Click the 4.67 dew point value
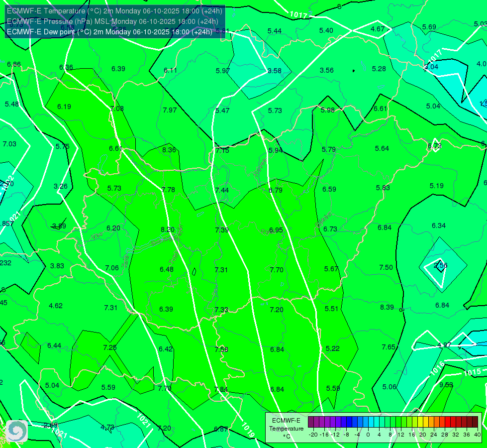This screenshot has height=448, width=487. pos(378,29)
